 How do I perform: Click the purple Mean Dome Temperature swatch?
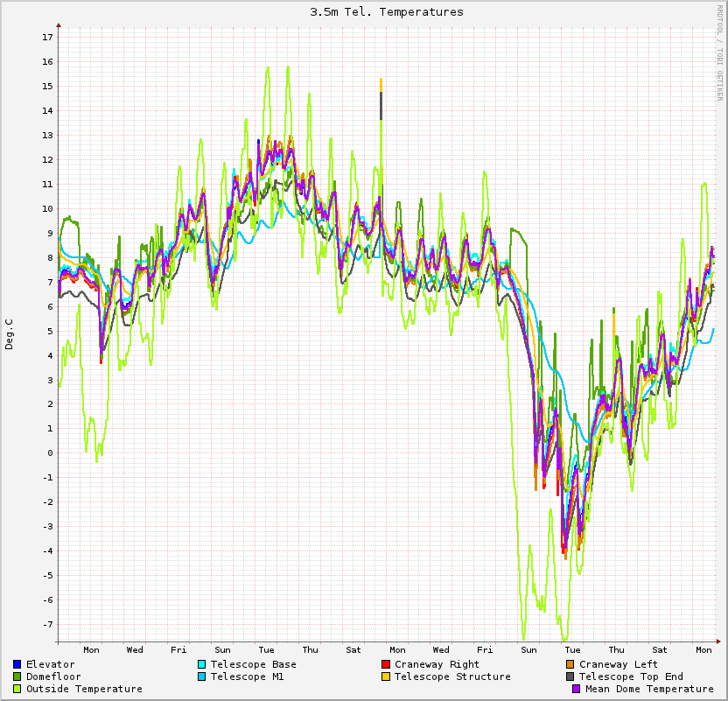[576, 689]
